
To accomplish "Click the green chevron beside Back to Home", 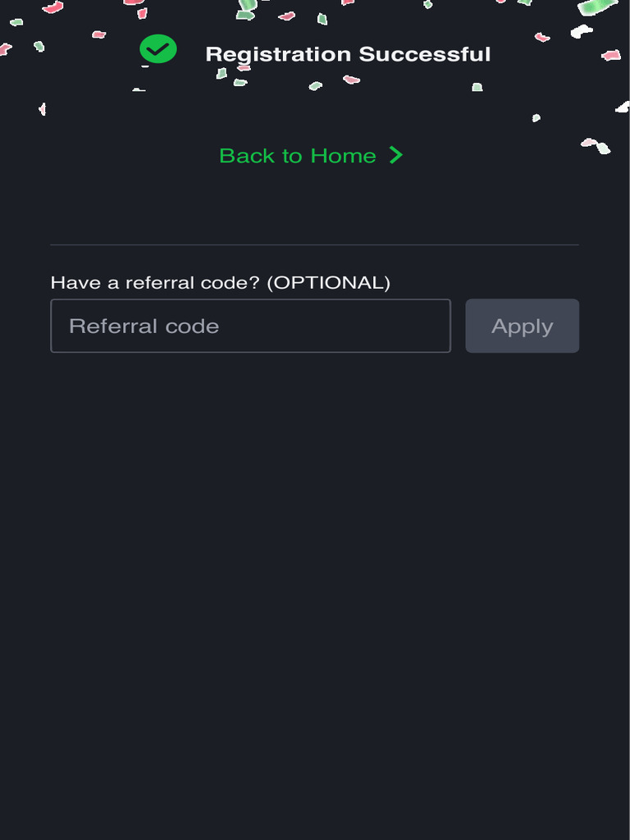I will (x=396, y=155).
